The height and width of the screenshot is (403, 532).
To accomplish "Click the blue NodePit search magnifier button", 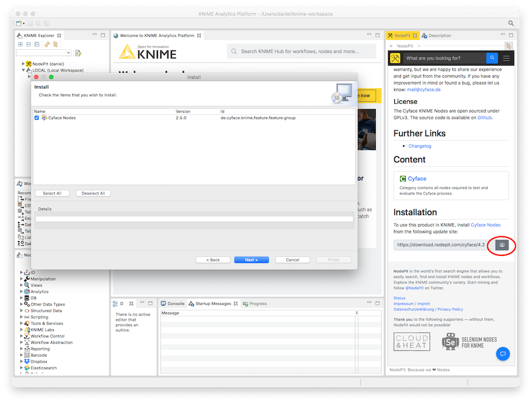I will (x=491, y=58).
